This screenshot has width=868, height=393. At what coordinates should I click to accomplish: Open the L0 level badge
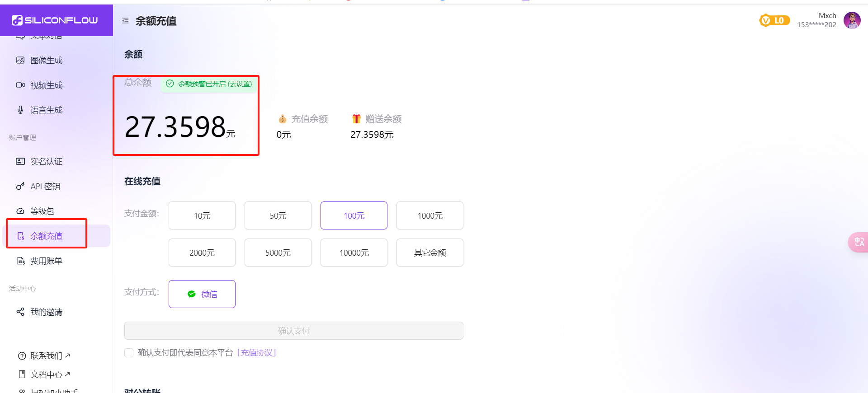click(x=774, y=20)
